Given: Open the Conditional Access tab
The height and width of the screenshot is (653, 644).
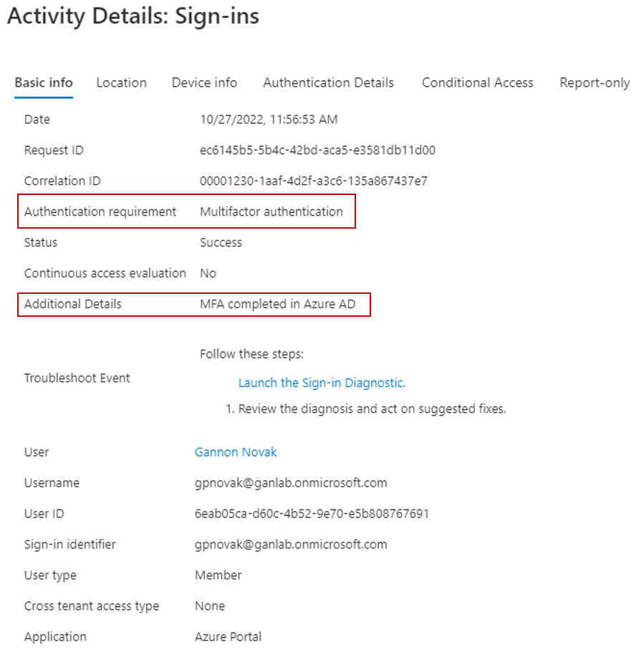Looking at the screenshot, I should coord(477,82).
